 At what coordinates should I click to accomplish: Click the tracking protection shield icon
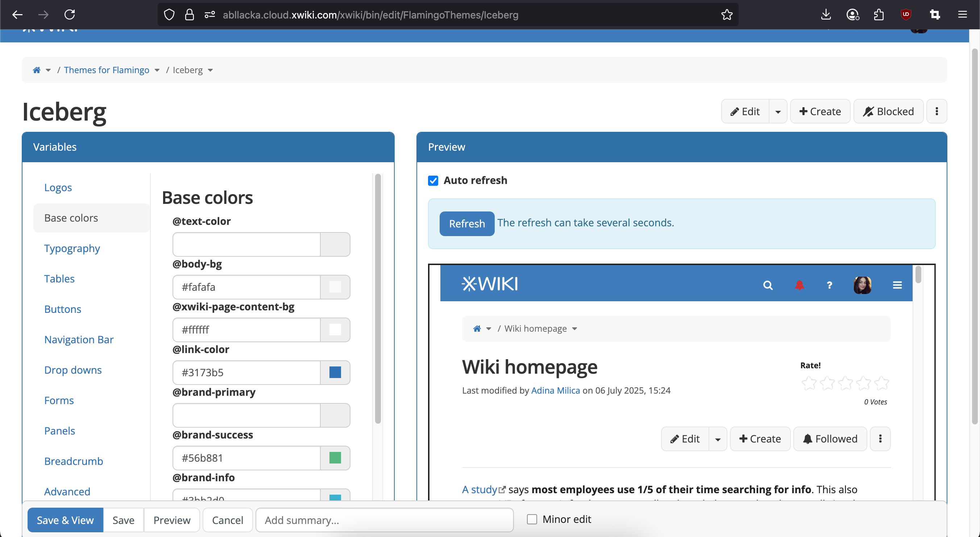[x=169, y=15]
